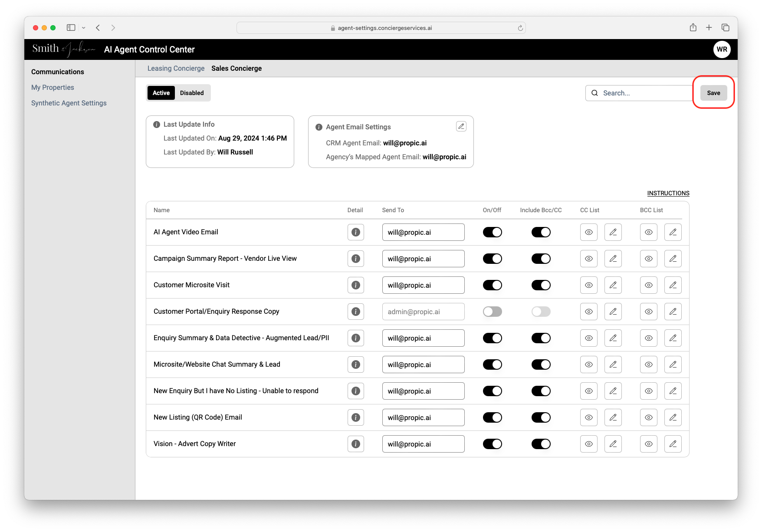
Task: Toggle Include Bcc/CC for New Listing (QR Code) Email
Action: click(x=541, y=417)
